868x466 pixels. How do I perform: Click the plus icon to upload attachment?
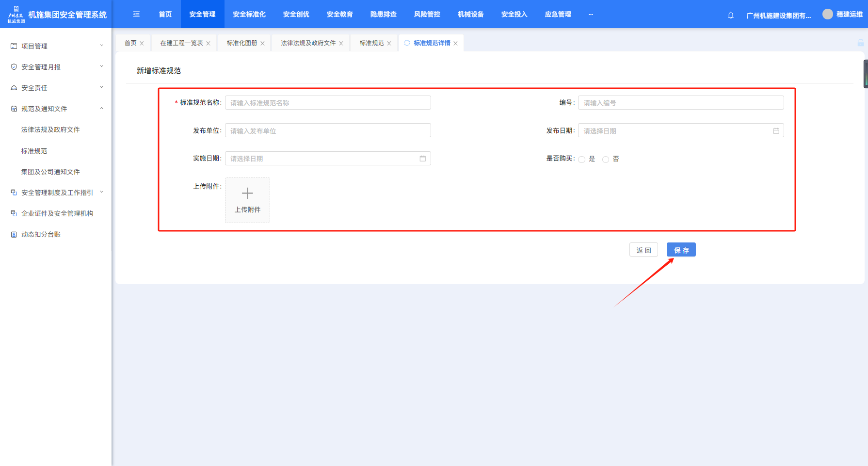click(247, 193)
